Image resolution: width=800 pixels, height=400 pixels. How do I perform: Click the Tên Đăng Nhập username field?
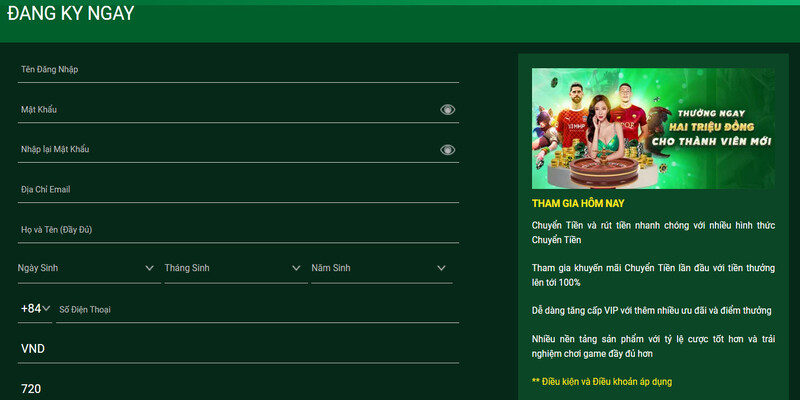[238, 69]
